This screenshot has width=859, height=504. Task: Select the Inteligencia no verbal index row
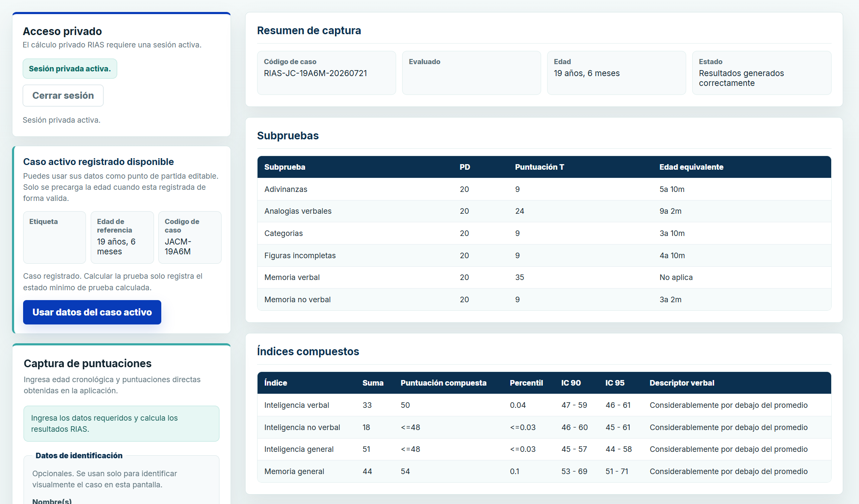(544, 427)
